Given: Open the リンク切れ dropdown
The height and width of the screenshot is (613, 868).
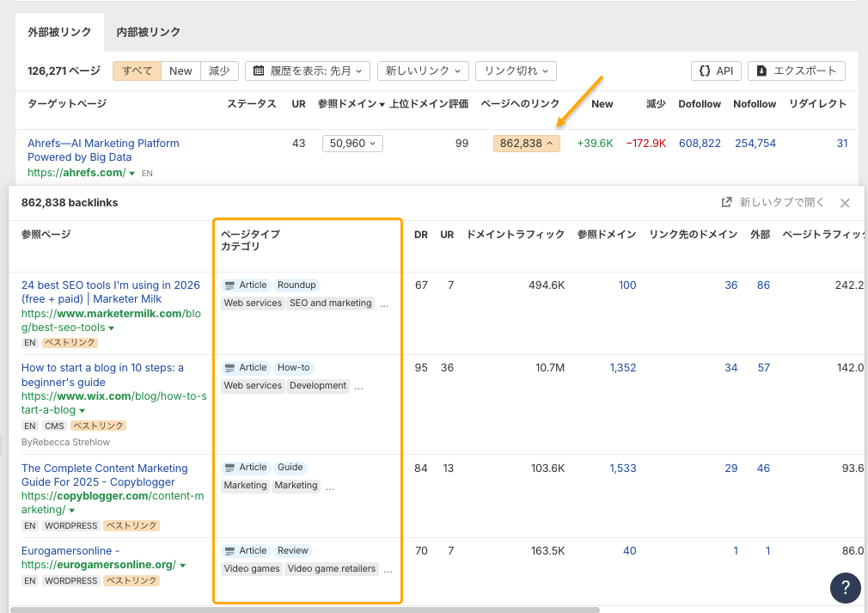Looking at the screenshot, I should click(516, 70).
